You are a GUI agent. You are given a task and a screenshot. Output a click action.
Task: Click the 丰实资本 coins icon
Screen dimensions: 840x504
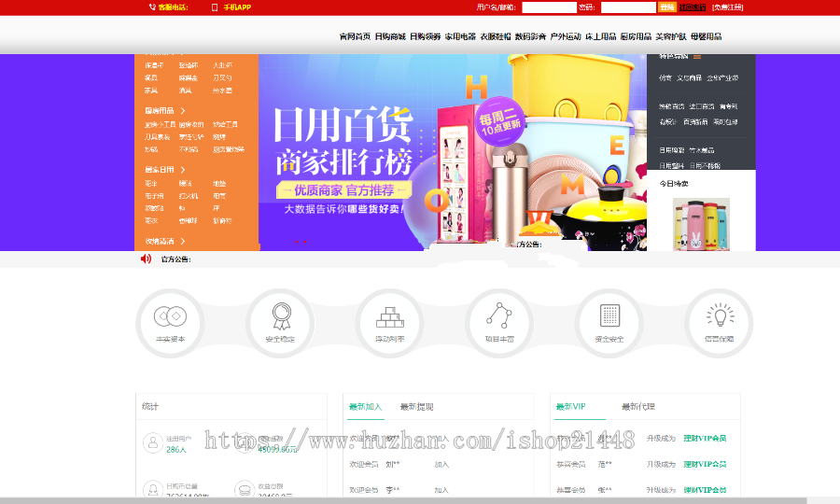(x=171, y=316)
